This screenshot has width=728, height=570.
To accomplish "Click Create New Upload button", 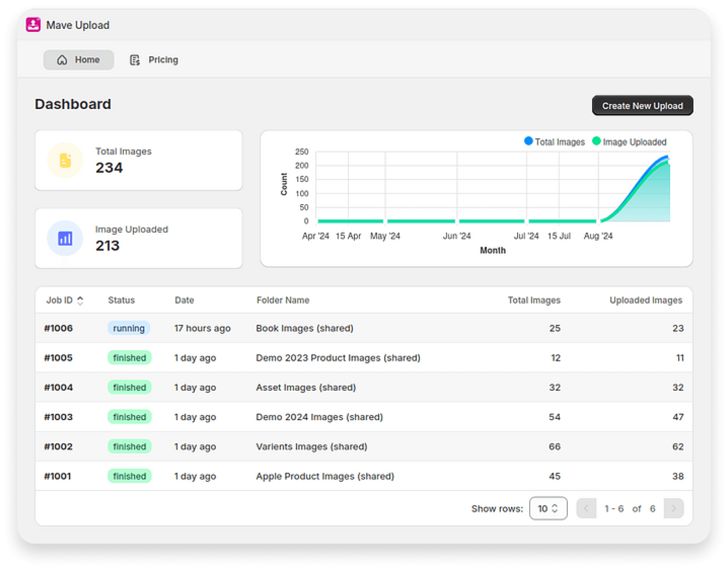I will coord(642,105).
